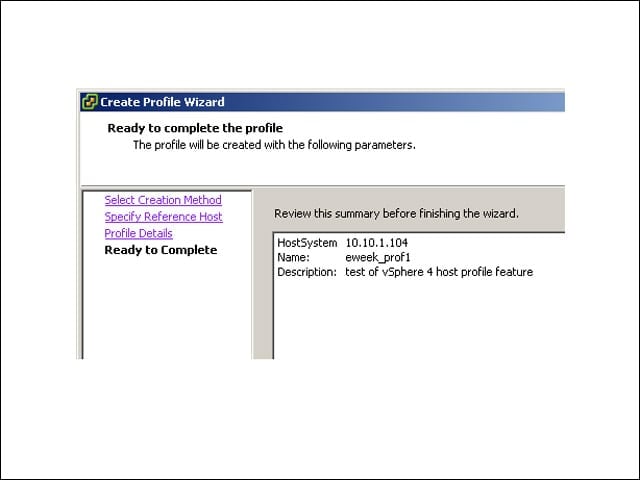Click the HostSystem label

[307, 243]
